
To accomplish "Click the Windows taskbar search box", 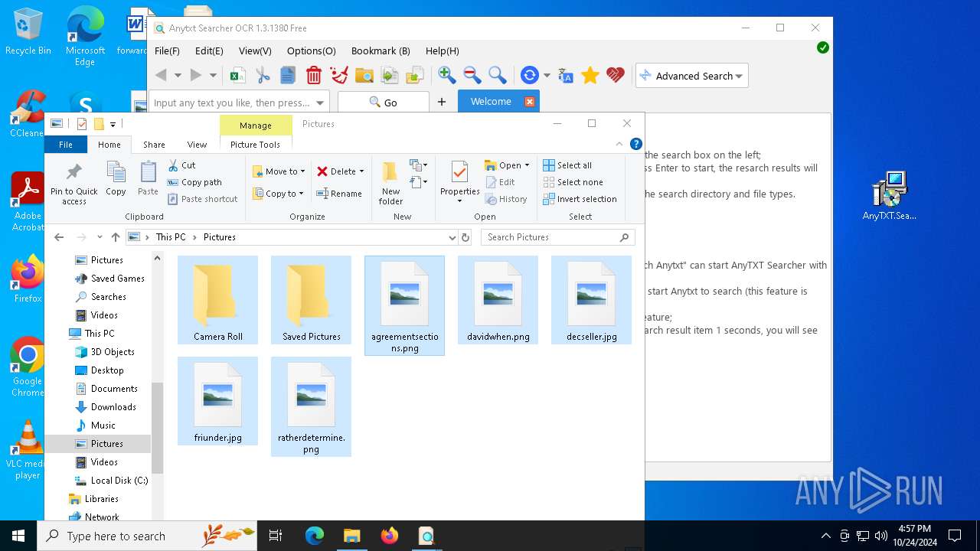I will point(148,536).
